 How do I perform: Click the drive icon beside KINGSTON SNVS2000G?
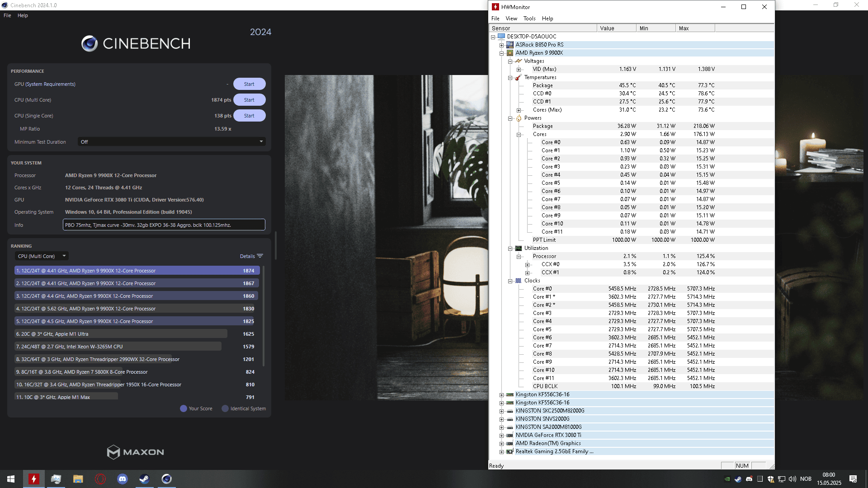pyautogui.click(x=510, y=419)
